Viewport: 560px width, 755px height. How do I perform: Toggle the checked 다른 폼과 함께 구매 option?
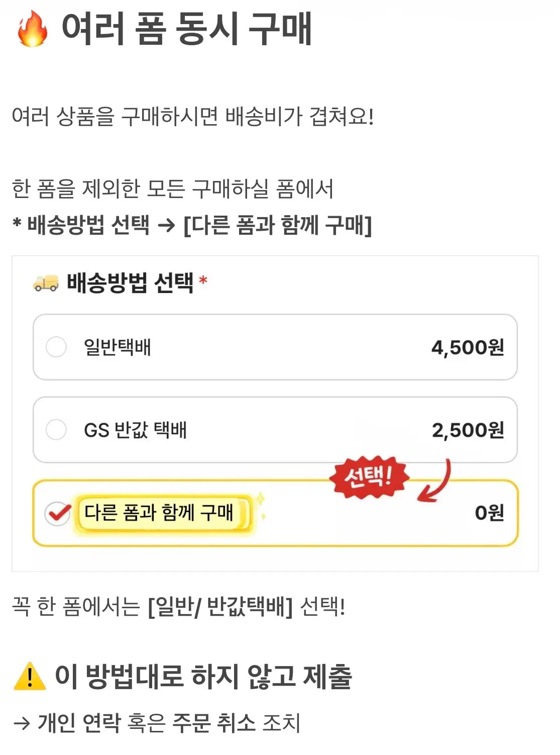coord(58,513)
